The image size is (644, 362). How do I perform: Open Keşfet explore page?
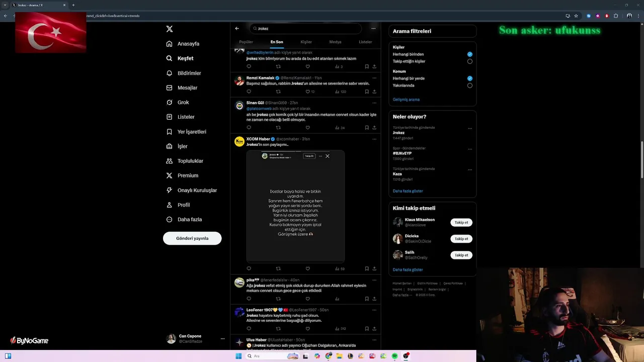point(180,58)
